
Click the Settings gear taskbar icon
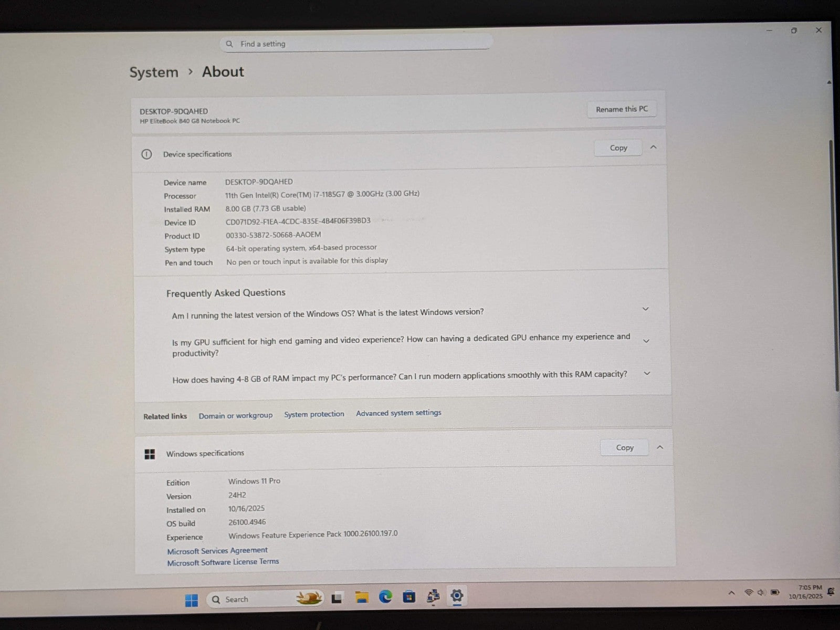pos(457,596)
